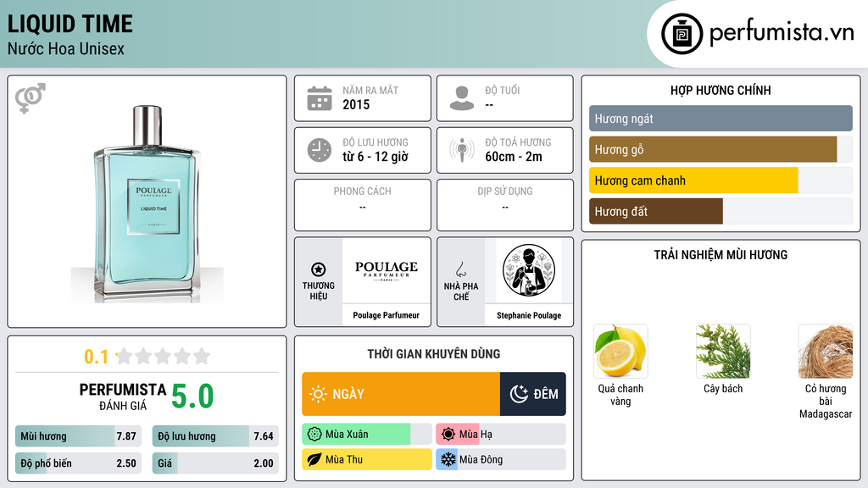Image resolution: width=868 pixels, height=488 pixels.
Task: Click the Mùa Đông season bar
Action: pyautogui.click(x=500, y=459)
